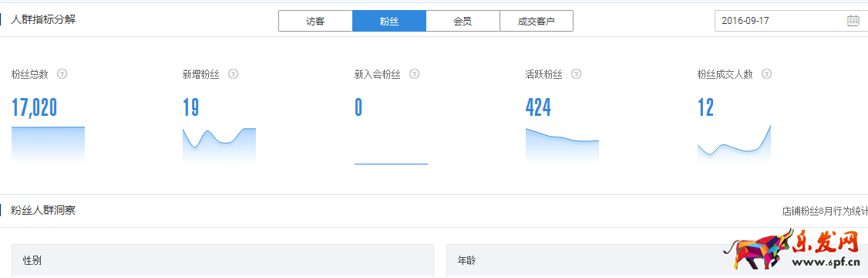Image resolution: width=868 pixels, height=278 pixels.
Task: Show help for 粉丝成交人数
Action: (767, 74)
